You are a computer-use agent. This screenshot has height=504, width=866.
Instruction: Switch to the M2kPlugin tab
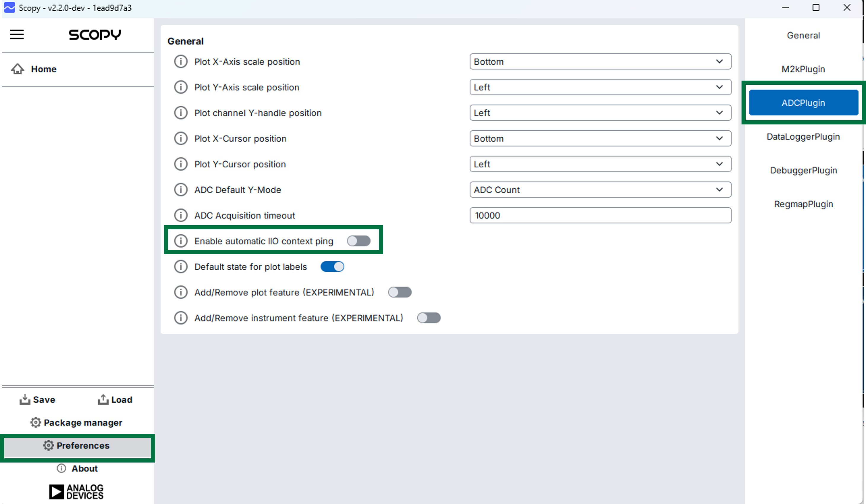click(x=803, y=69)
